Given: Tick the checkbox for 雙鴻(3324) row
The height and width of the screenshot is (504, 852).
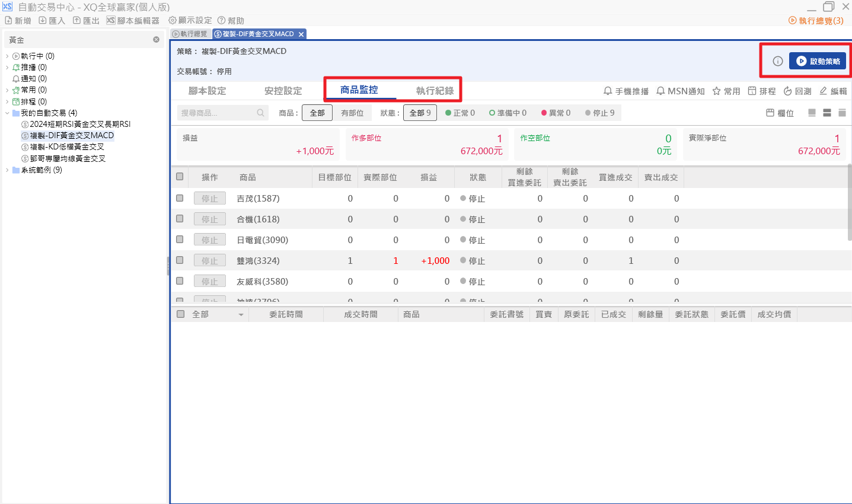Looking at the screenshot, I should pyautogui.click(x=180, y=260).
